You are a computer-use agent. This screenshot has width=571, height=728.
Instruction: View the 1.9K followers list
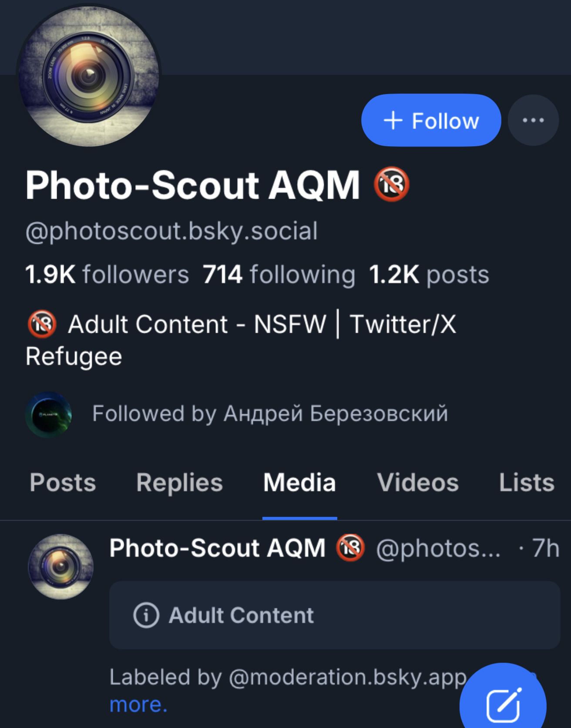tap(107, 275)
